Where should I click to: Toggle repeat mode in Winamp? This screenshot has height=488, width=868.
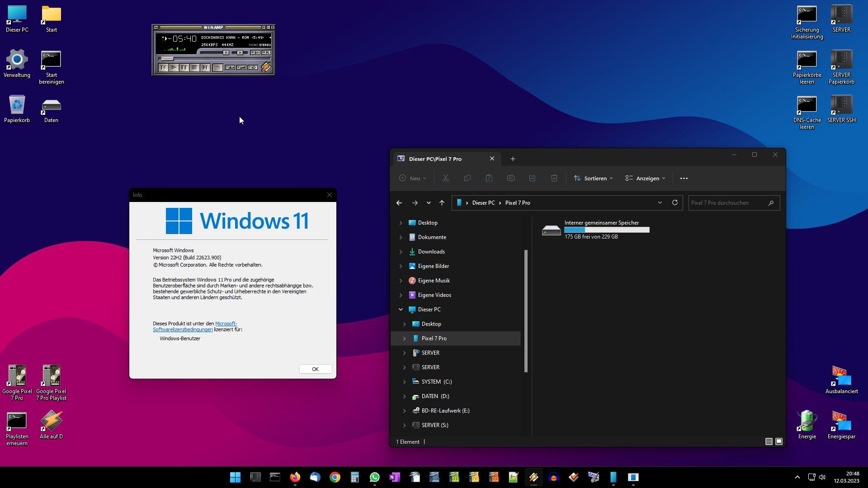coord(253,68)
